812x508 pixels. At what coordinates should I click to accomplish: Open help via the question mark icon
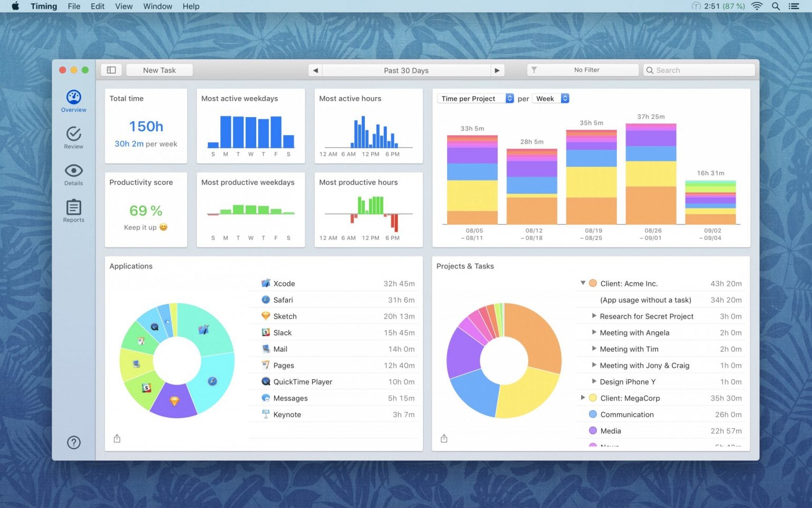pos(73,443)
